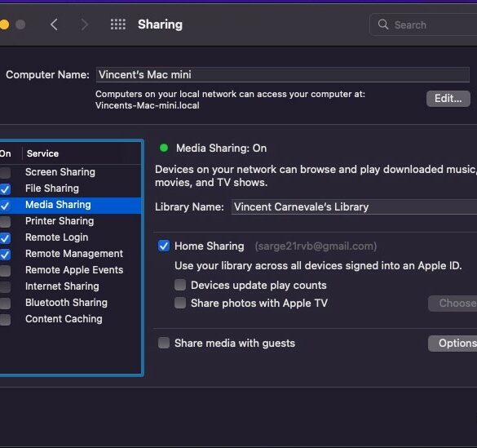Click the magnifying glass search icon

pos(383,24)
